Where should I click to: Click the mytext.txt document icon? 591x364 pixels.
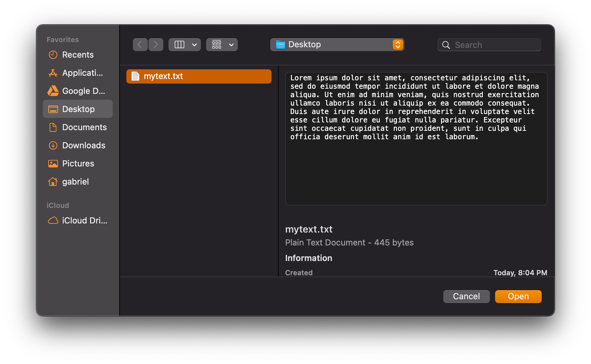tap(135, 76)
